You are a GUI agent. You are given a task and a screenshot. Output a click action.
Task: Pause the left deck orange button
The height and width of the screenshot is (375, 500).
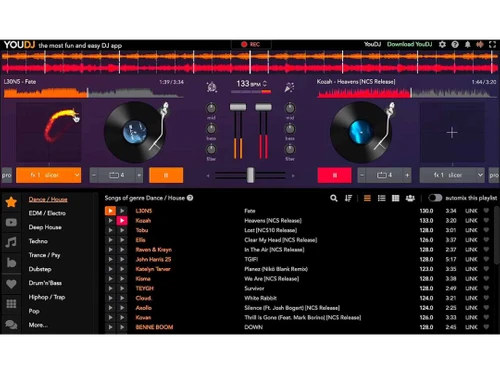[x=166, y=175]
